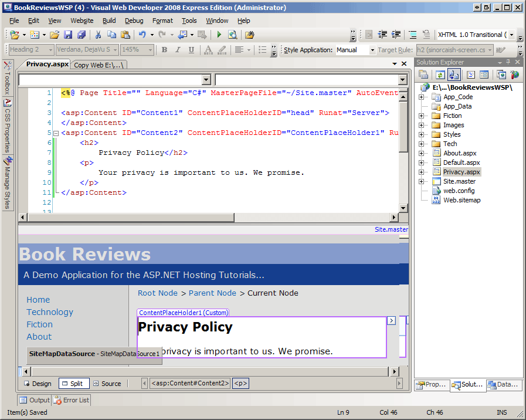
Task: Select Web.sitemap in Solution Explorer
Action: click(461, 200)
